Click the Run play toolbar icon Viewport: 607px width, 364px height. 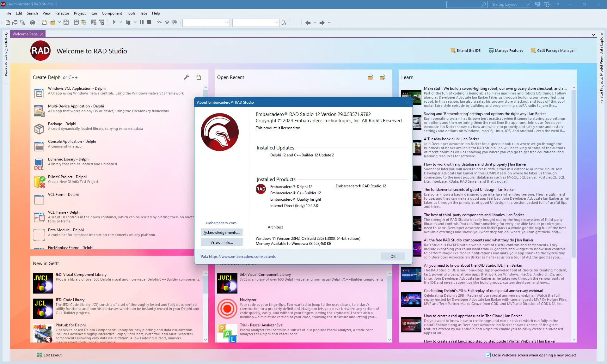pyautogui.click(x=114, y=22)
